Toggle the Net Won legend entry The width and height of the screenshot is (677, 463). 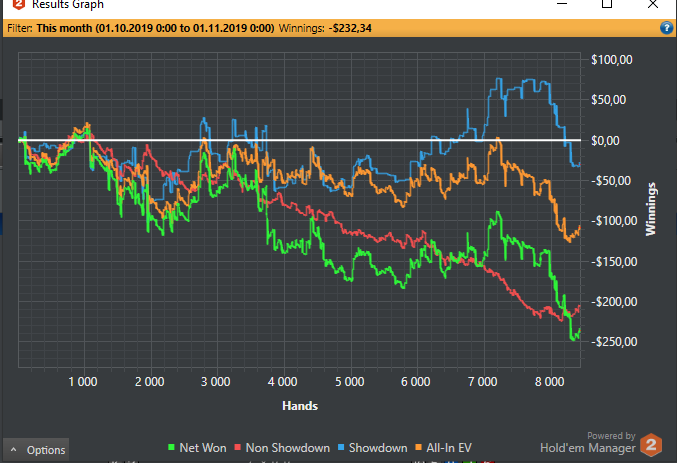coord(197,448)
